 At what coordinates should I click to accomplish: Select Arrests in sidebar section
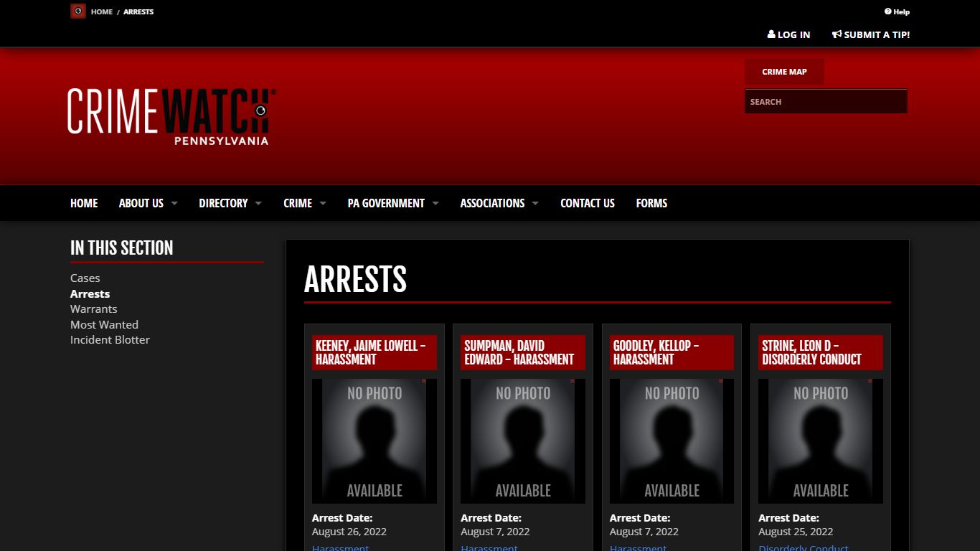(x=90, y=294)
